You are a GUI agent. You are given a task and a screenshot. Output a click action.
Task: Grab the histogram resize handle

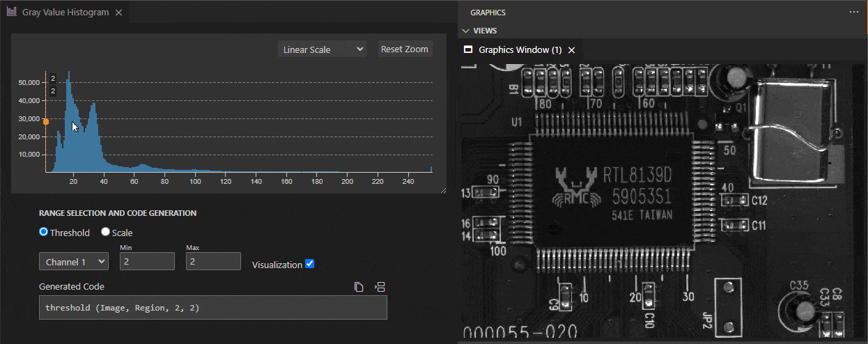[x=443, y=189]
